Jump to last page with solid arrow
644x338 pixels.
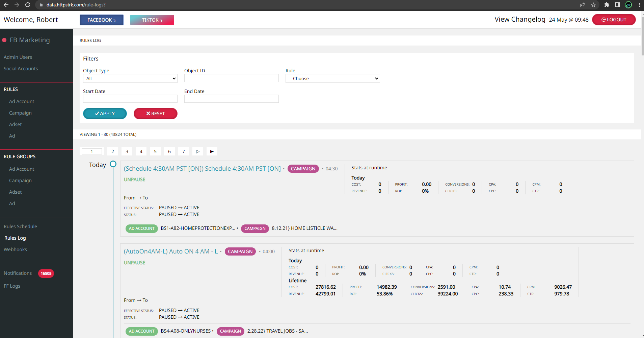(212, 151)
